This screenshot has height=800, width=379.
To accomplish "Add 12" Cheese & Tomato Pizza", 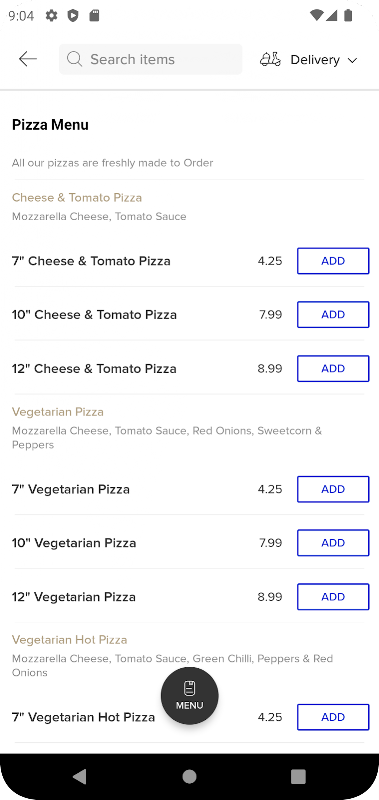I will click(x=333, y=368).
